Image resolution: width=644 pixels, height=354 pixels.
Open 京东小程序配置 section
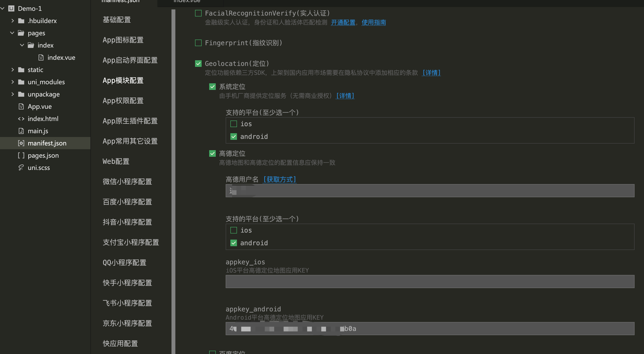point(127,323)
